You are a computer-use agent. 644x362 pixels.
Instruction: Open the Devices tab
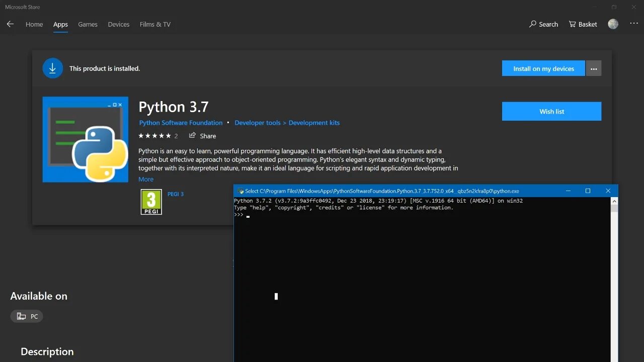coord(119,24)
